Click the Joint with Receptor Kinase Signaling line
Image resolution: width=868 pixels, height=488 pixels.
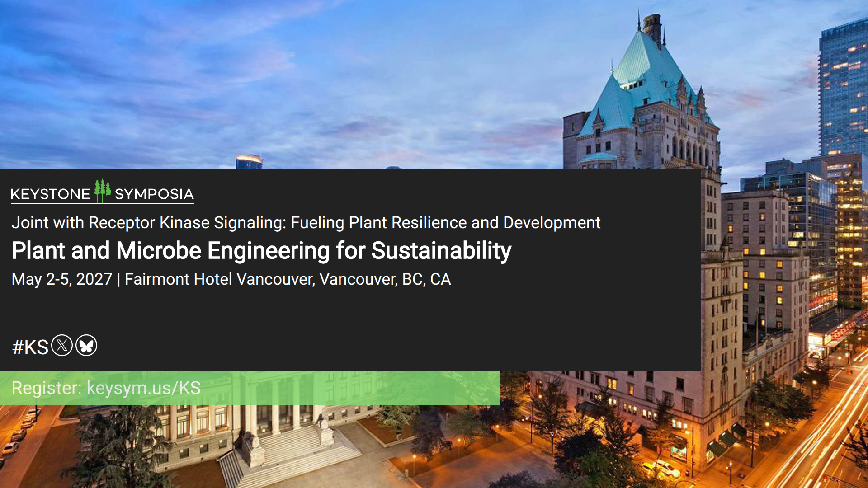306,223
